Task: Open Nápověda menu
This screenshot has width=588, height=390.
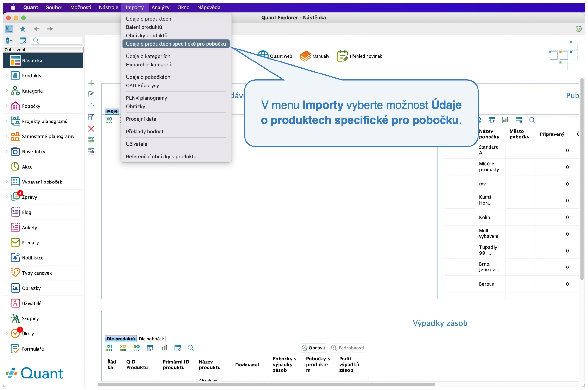Action: click(x=209, y=7)
